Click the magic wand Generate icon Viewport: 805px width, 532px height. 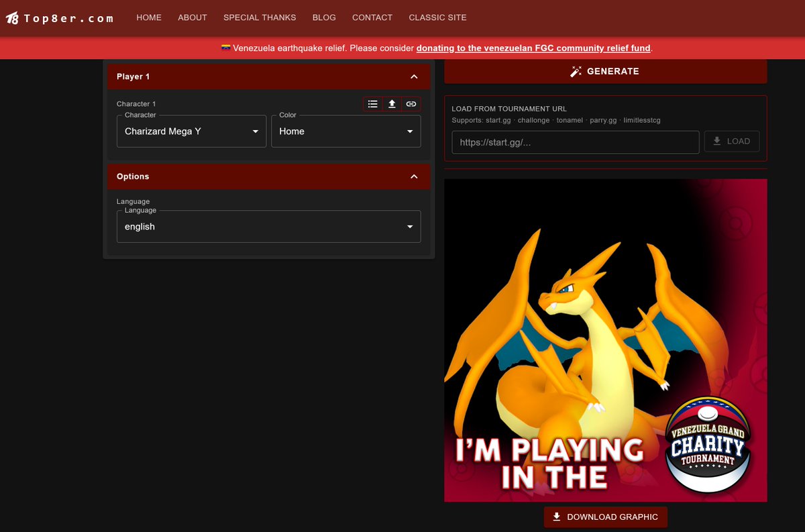pyautogui.click(x=576, y=71)
